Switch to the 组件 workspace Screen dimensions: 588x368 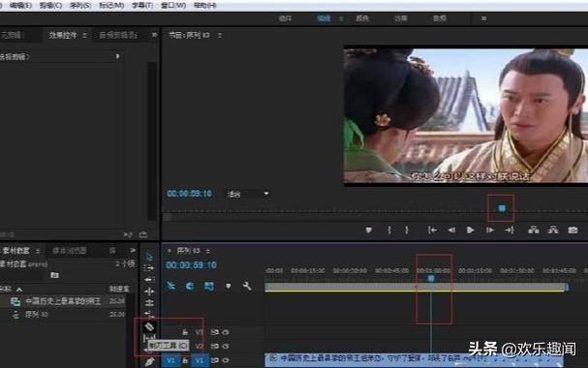click(285, 18)
